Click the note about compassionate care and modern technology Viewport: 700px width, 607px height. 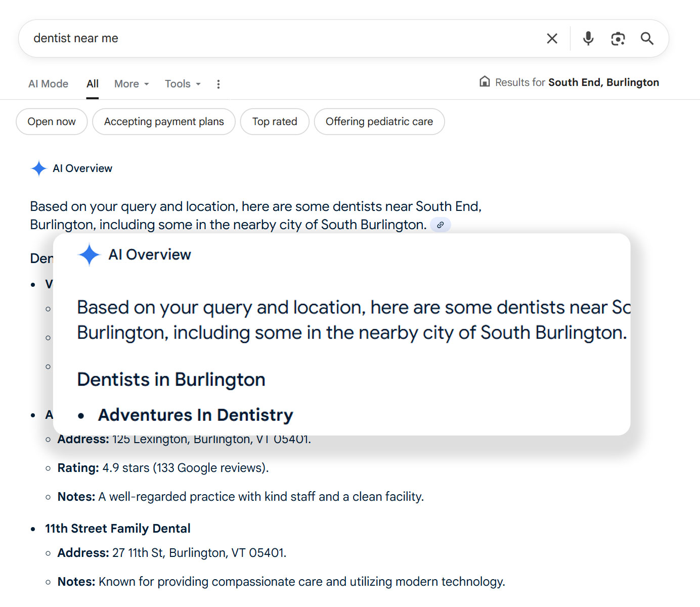click(281, 582)
